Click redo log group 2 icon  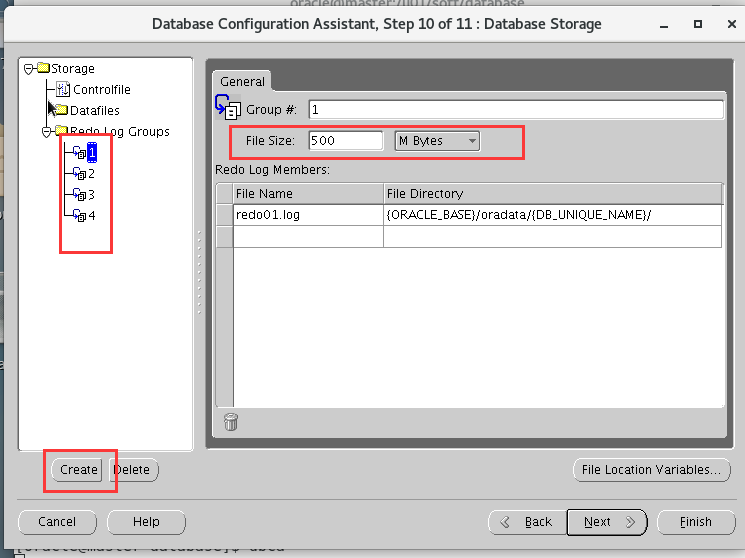tap(79, 173)
